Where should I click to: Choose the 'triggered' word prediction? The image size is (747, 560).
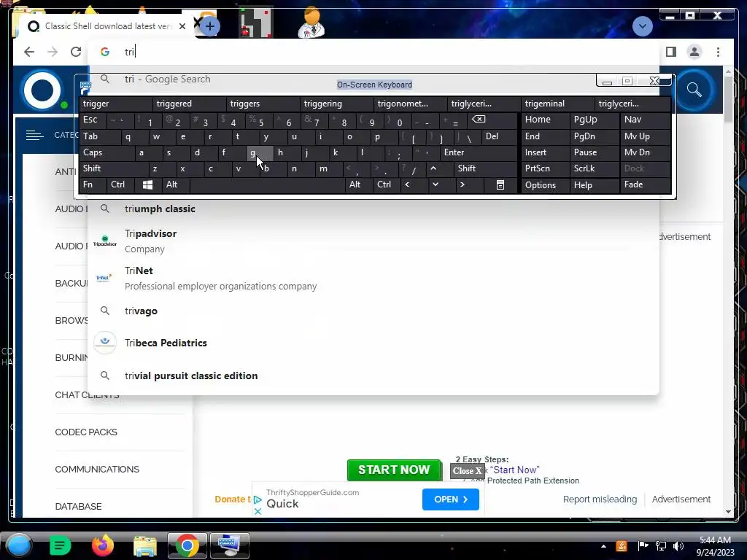(189, 104)
